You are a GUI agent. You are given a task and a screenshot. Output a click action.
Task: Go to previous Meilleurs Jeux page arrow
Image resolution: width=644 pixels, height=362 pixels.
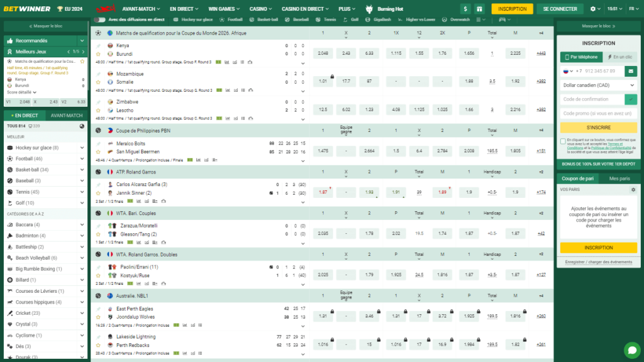pos(69,52)
